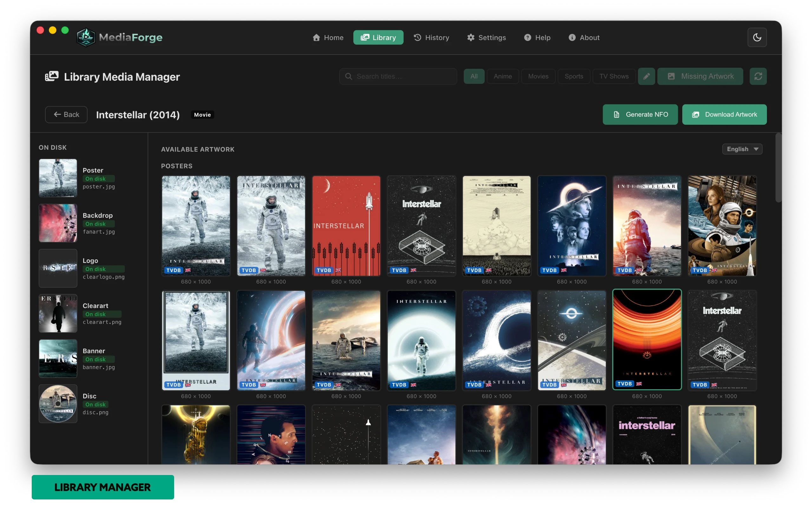Open the English language dropdown

pyautogui.click(x=742, y=149)
